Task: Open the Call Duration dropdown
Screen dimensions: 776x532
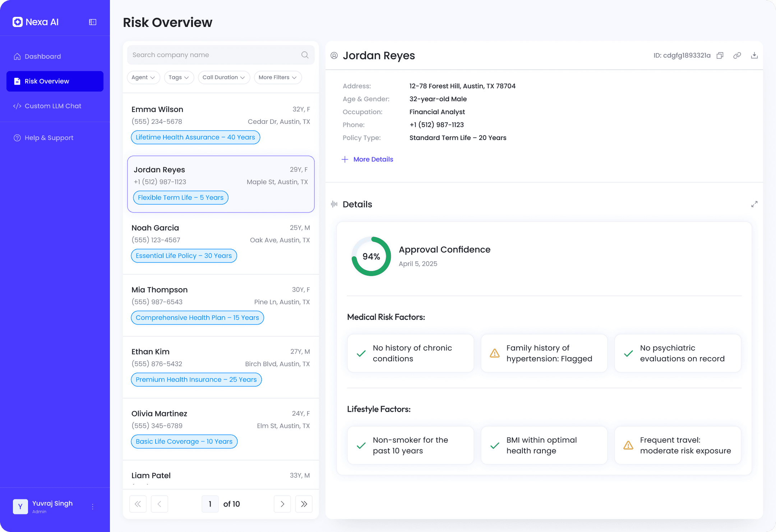Action: (224, 77)
